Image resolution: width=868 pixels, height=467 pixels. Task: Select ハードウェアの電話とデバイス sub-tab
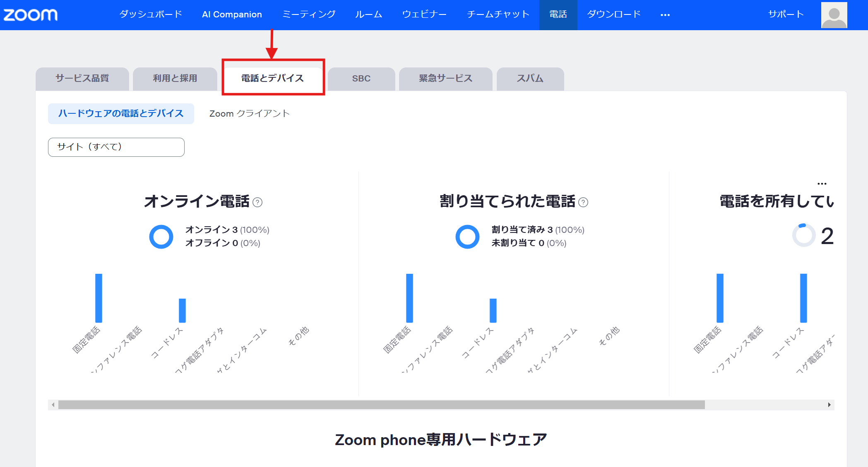(121, 114)
